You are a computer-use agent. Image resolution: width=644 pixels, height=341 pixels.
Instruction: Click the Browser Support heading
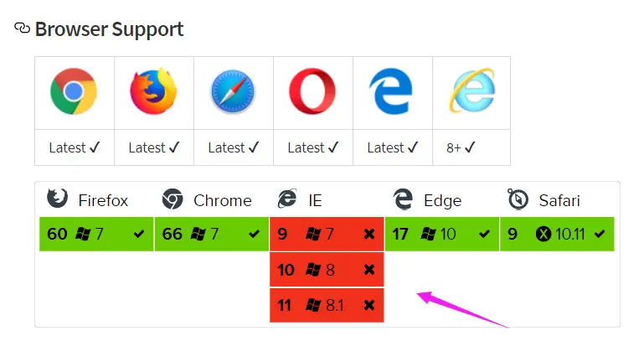[109, 29]
